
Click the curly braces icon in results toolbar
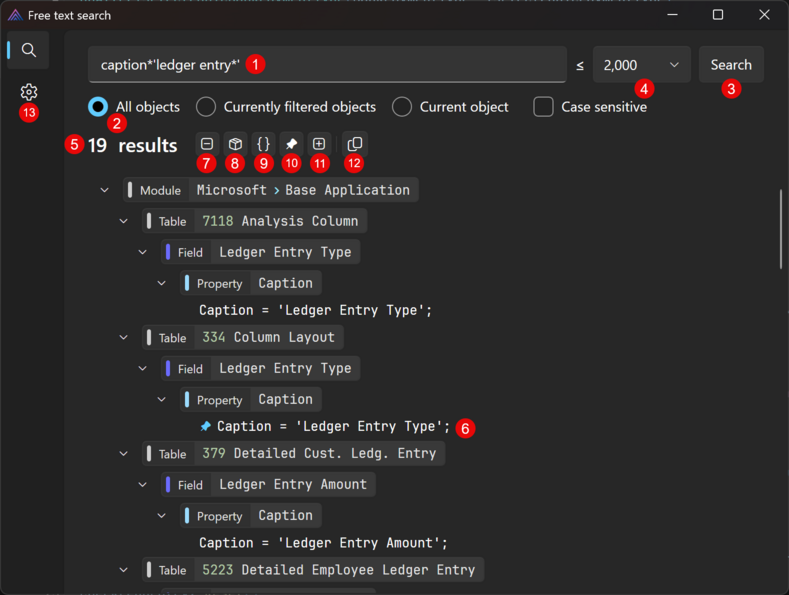click(x=263, y=144)
